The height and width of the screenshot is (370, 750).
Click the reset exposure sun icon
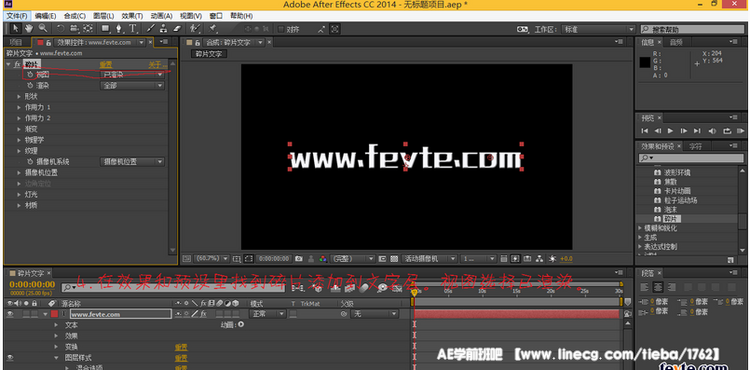(552, 259)
